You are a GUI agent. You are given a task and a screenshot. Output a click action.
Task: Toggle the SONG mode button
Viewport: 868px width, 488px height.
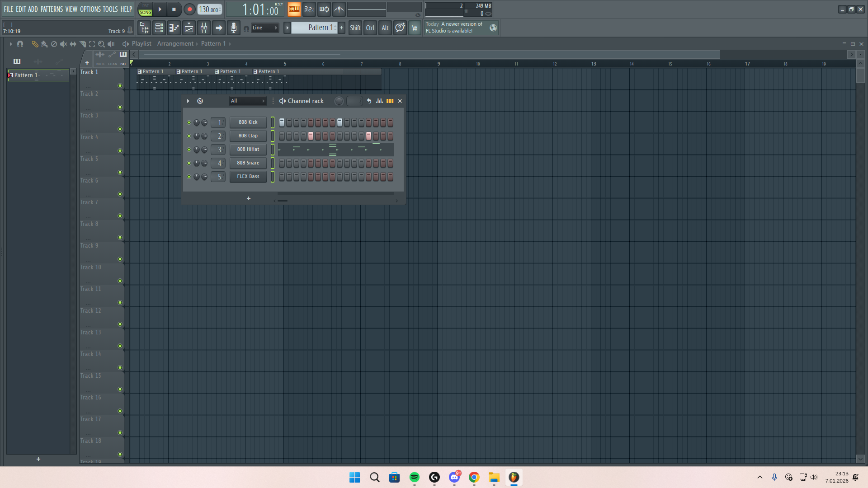tap(145, 13)
